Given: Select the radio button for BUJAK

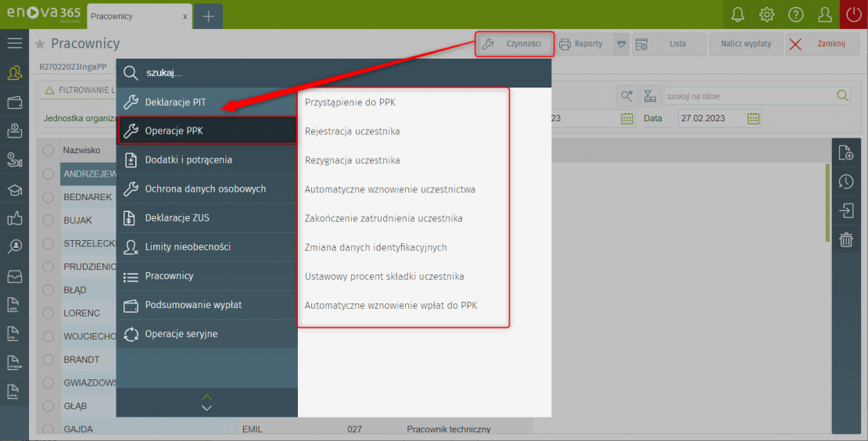Looking at the screenshot, I should (x=48, y=220).
